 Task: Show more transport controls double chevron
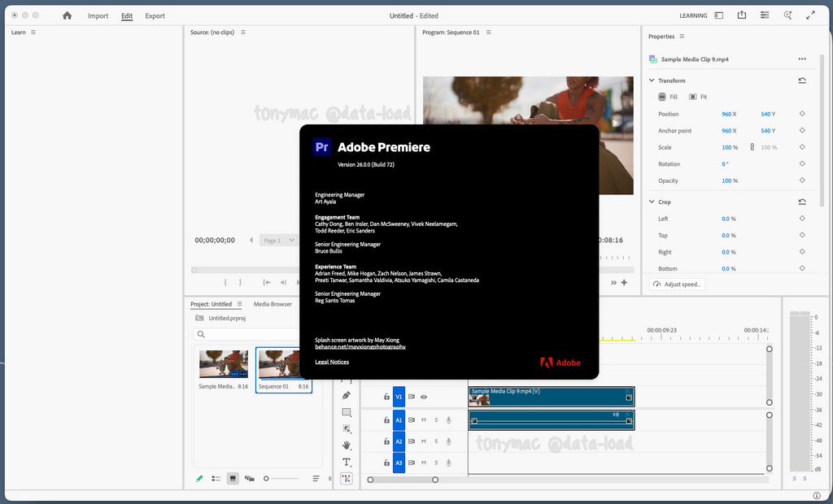613,283
